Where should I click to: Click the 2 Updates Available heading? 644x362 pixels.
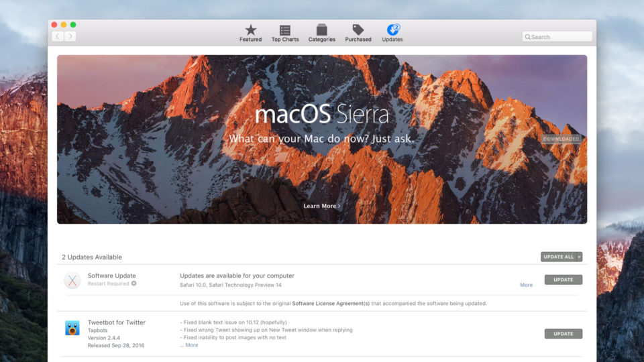[x=92, y=257]
